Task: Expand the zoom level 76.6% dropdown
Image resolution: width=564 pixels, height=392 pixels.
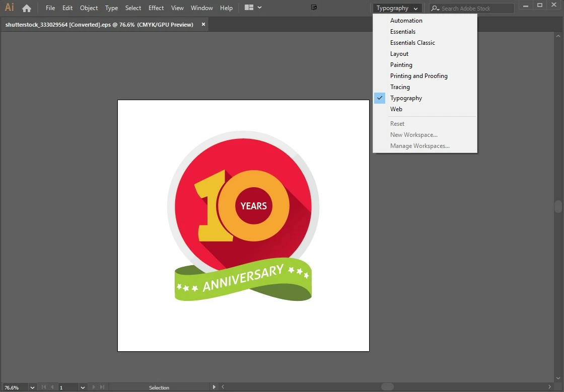Action: [x=32, y=387]
